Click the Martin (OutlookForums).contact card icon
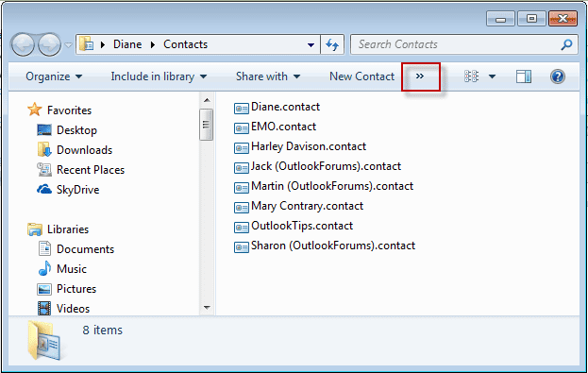Viewport: 588px width, 373px height. tap(241, 188)
